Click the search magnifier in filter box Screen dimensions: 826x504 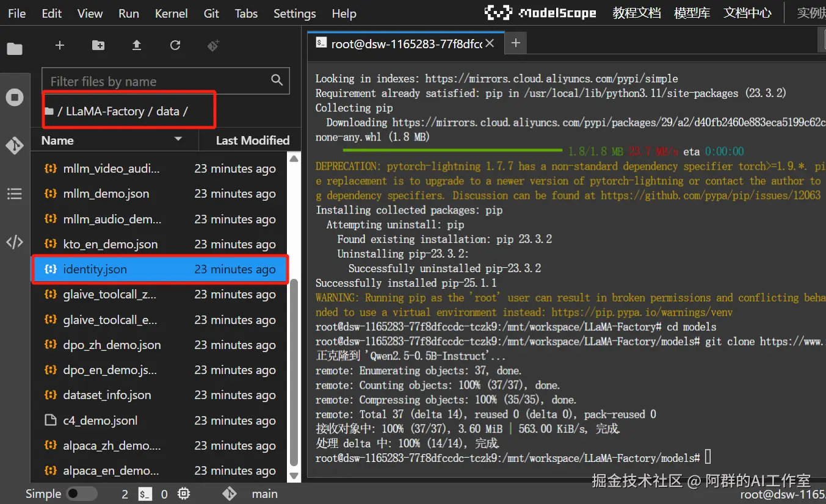(x=277, y=80)
